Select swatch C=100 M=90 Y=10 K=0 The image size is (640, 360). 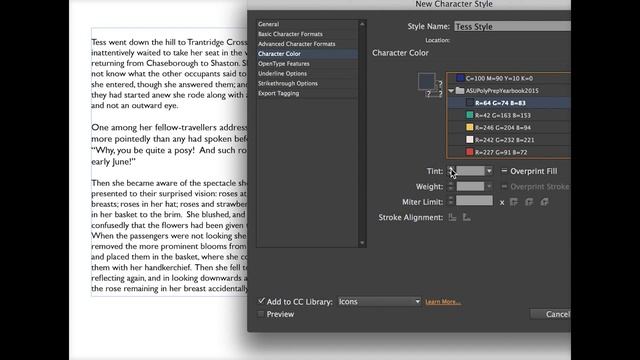[509, 78]
